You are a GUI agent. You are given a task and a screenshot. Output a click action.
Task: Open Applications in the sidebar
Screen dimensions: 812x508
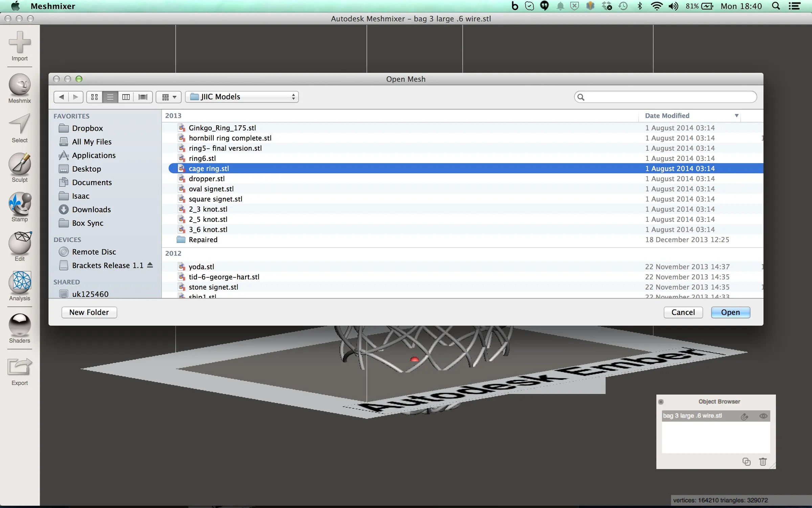click(x=94, y=155)
